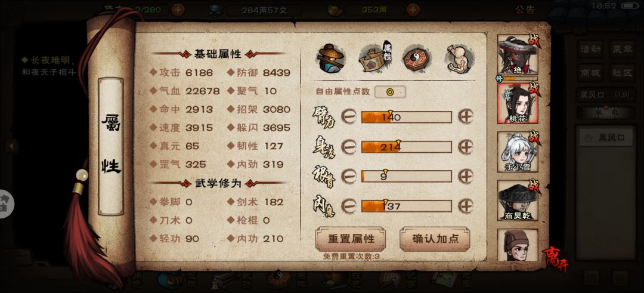Decrease 内息 with its minus icon
This screenshot has height=293, width=644.
point(349,205)
